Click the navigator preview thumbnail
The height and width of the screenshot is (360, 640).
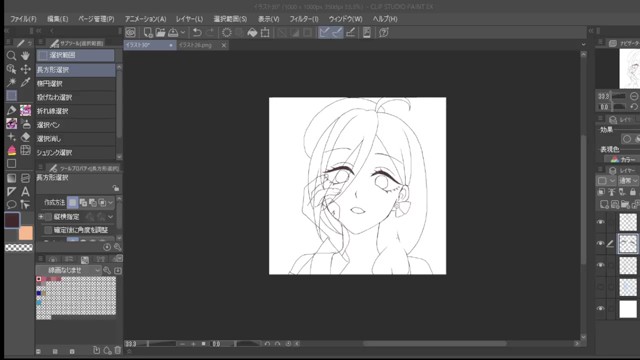click(x=630, y=69)
